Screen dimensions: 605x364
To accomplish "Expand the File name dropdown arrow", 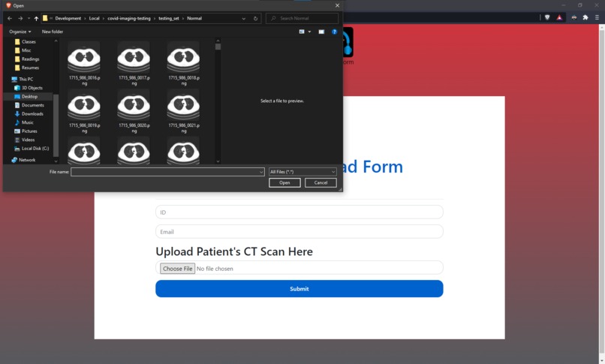I will point(261,172).
